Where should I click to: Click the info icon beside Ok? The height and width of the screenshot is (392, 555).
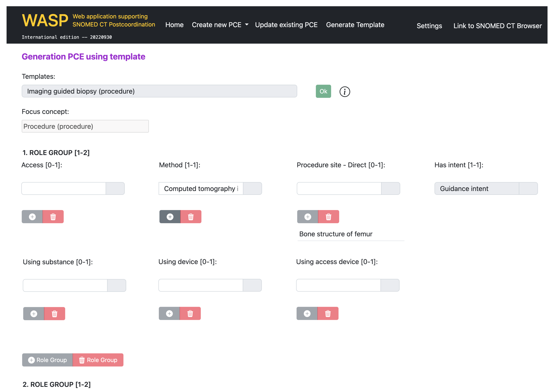coord(344,92)
